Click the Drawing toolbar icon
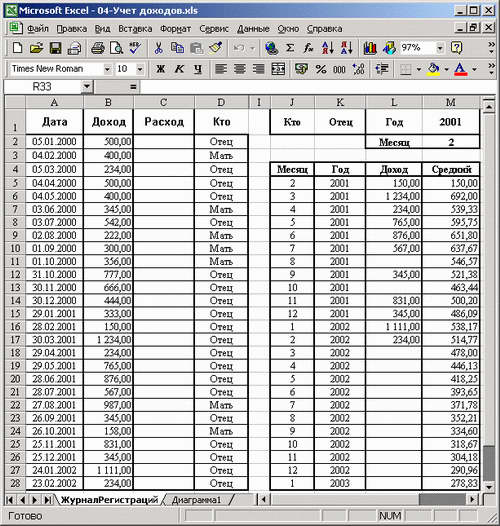500x526 pixels. click(389, 49)
